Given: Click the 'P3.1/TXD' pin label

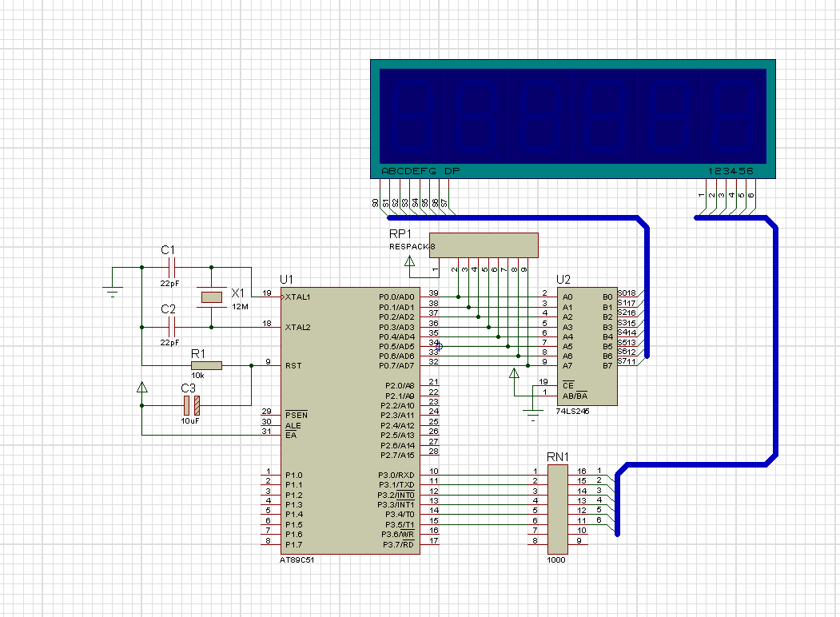Looking at the screenshot, I should (396, 484).
